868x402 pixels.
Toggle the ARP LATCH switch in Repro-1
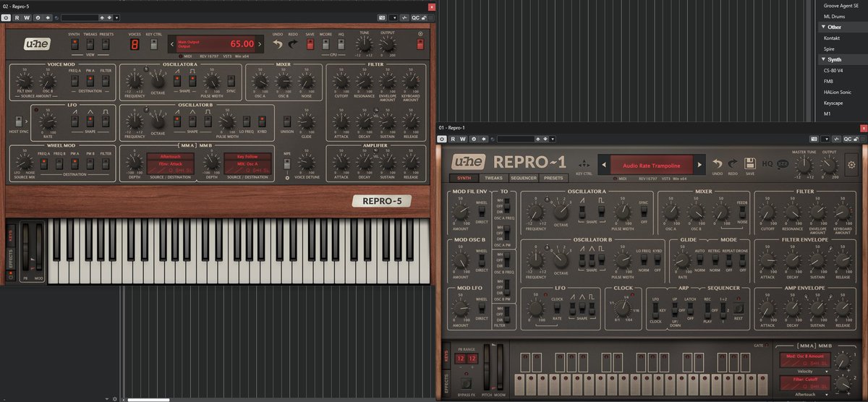click(689, 309)
